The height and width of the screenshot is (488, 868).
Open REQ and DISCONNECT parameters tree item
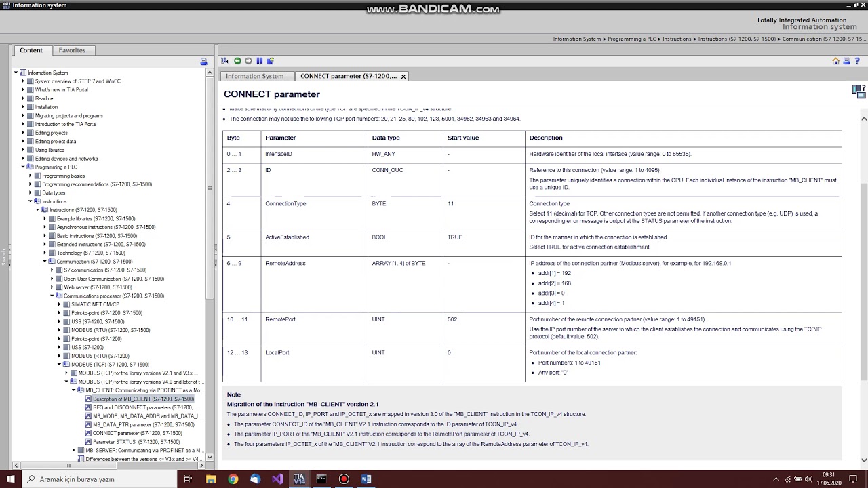tap(146, 407)
